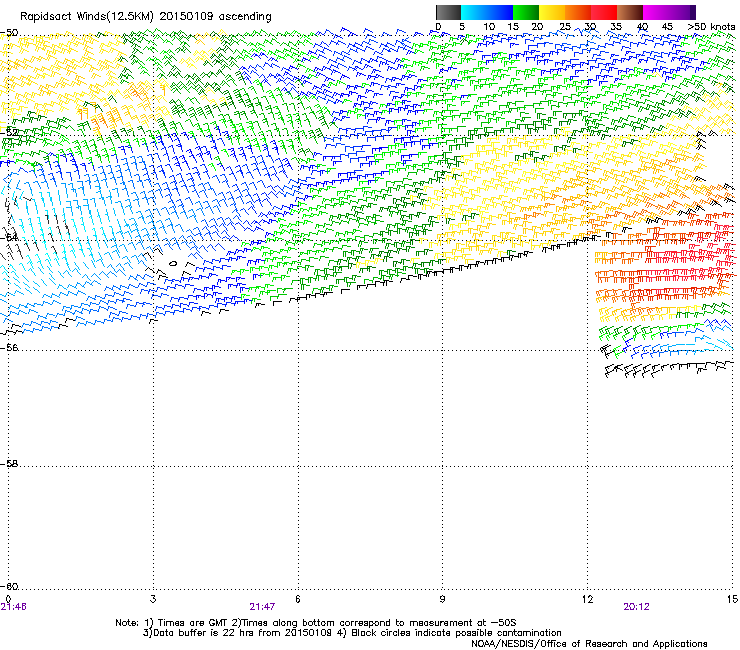
Task: Click the red 30-35 knots legend swatch
Action: (x=604, y=12)
